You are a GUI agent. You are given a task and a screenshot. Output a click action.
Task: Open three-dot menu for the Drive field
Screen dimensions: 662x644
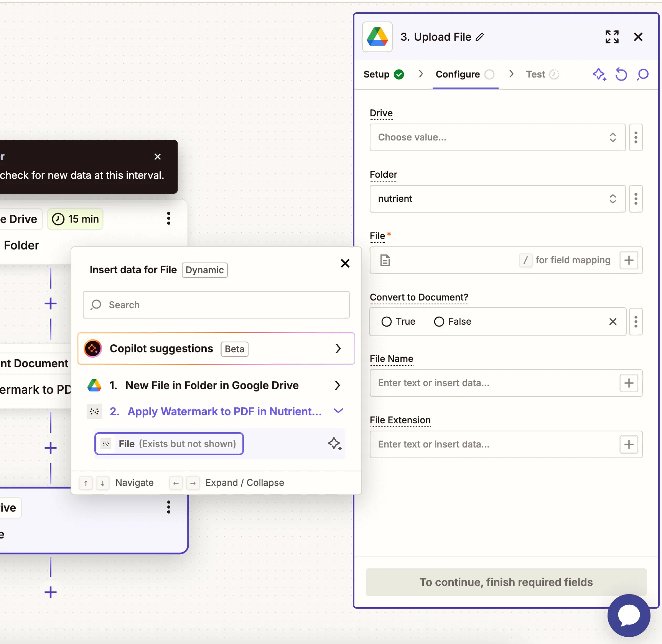coord(635,137)
